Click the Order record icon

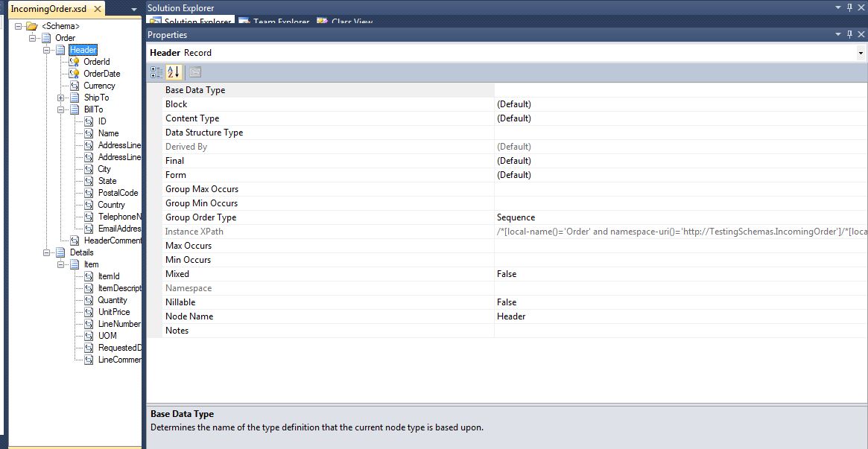tap(46, 38)
